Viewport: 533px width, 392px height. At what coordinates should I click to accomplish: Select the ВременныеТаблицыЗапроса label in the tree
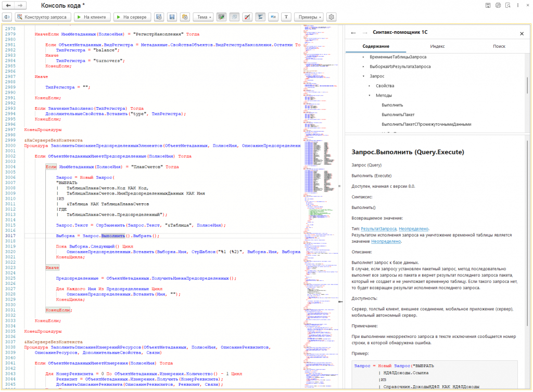(x=398, y=57)
